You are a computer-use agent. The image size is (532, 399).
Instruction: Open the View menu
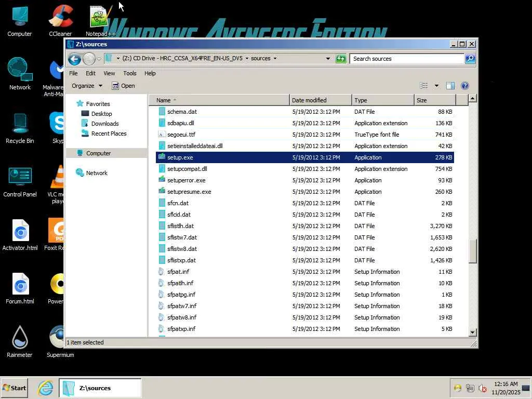click(x=109, y=73)
